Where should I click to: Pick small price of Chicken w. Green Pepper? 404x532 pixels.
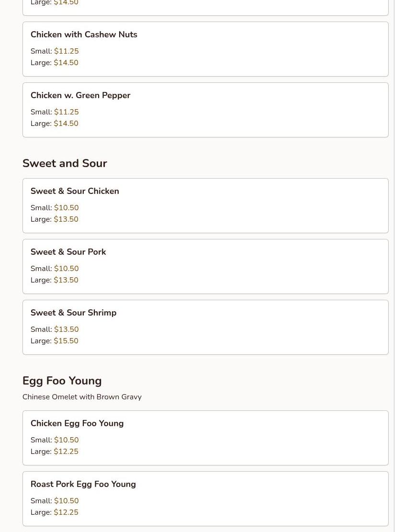pos(66,112)
